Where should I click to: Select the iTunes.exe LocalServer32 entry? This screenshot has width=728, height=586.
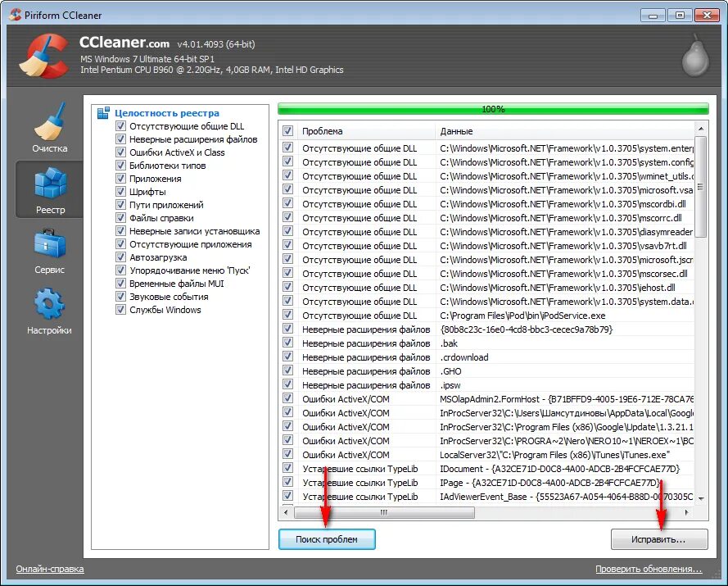[486, 455]
